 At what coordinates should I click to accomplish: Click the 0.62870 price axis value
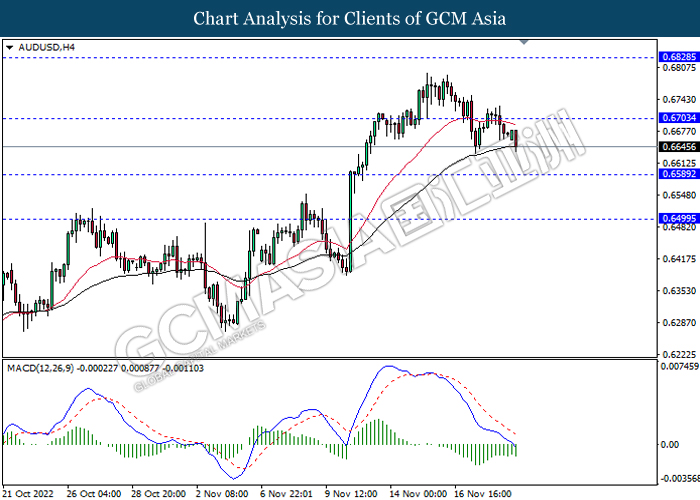pos(679,322)
